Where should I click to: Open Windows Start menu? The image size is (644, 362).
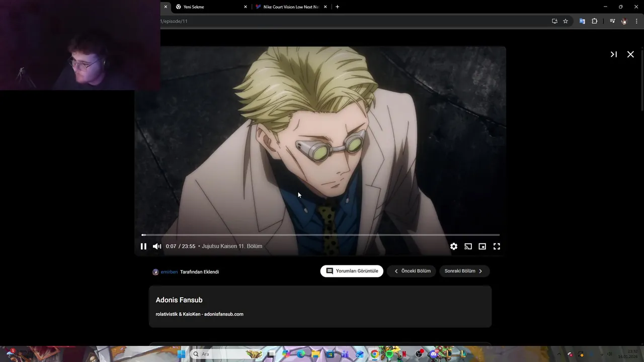tap(182, 354)
